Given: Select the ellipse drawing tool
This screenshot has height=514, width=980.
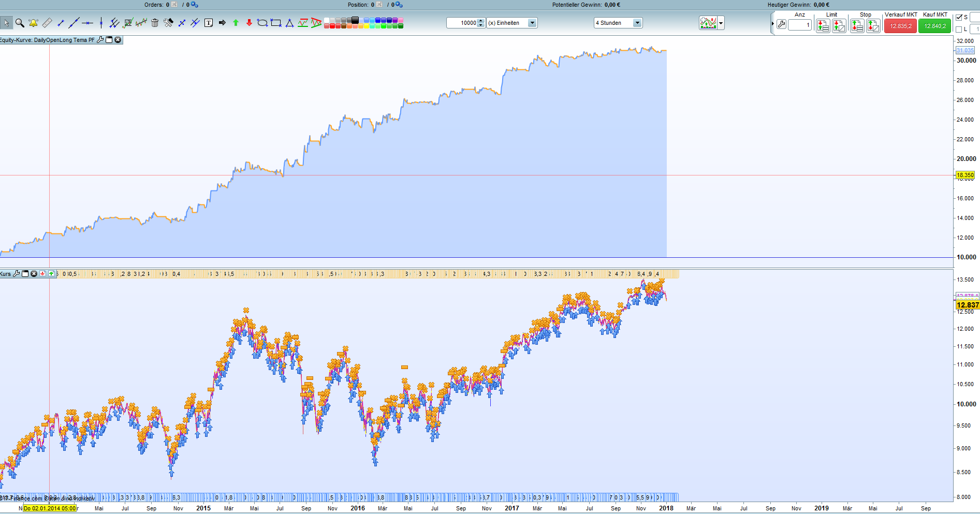Looking at the screenshot, I should coord(262,23).
